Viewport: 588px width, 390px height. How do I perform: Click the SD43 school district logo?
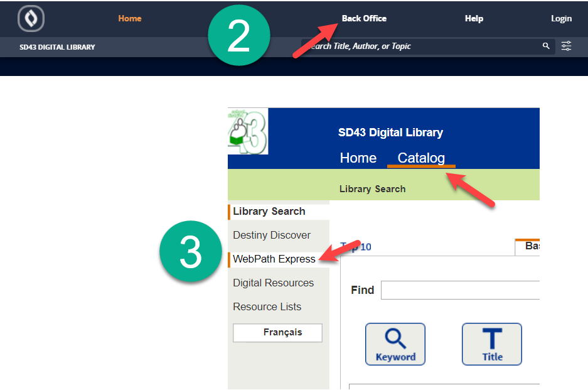pos(248,131)
